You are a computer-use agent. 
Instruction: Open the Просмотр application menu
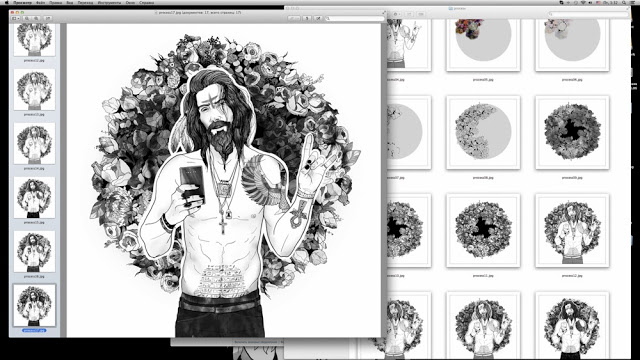pos(22,2)
